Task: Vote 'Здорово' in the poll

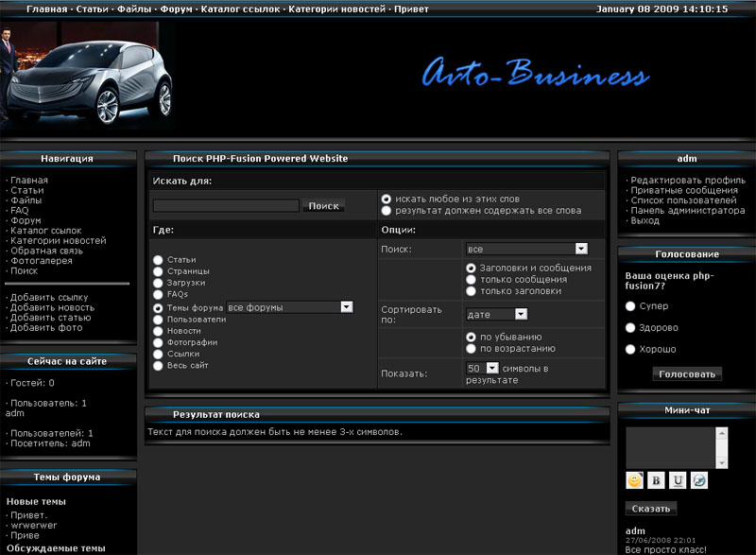Action: pyautogui.click(x=630, y=328)
